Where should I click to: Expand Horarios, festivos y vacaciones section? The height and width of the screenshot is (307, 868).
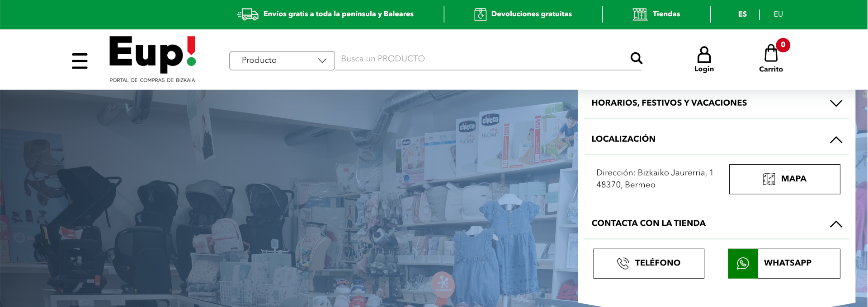(x=835, y=103)
